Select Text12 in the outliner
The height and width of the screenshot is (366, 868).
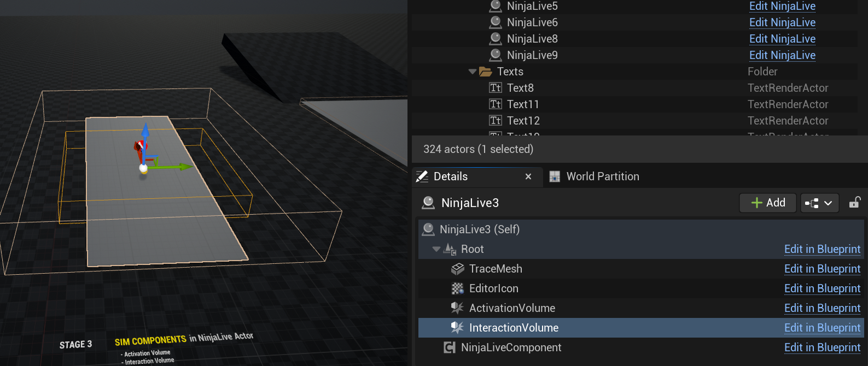523,121
